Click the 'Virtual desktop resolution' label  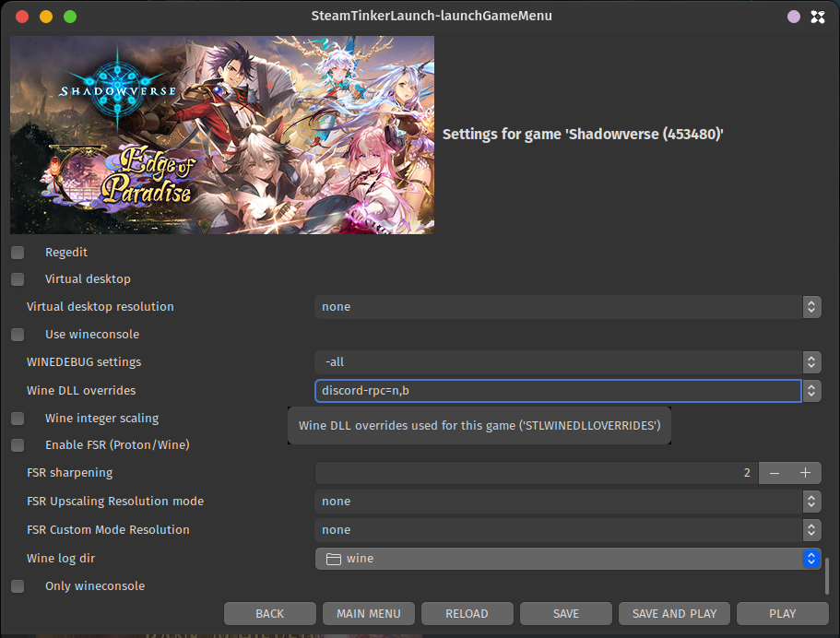[x=101, y=307]
